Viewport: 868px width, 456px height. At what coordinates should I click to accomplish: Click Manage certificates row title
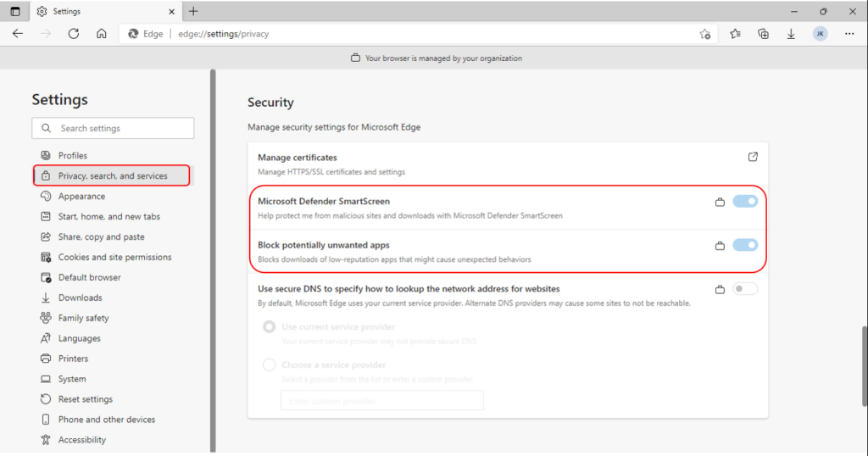pos(298,158)
